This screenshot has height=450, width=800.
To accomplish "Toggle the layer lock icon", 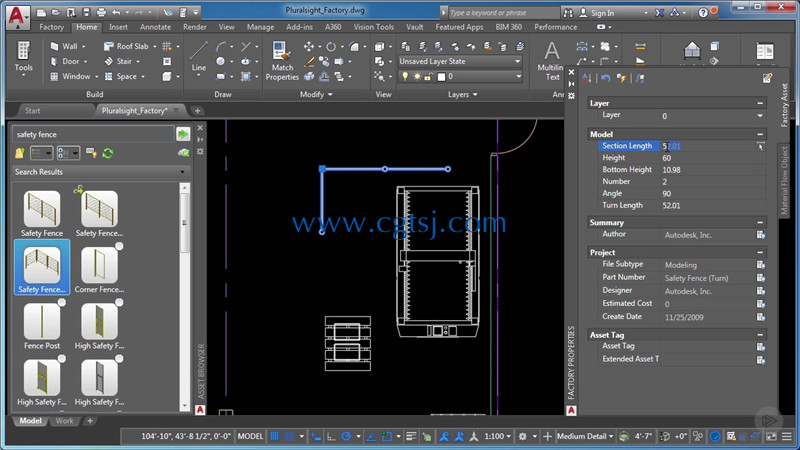I will [x=428, y=77].
